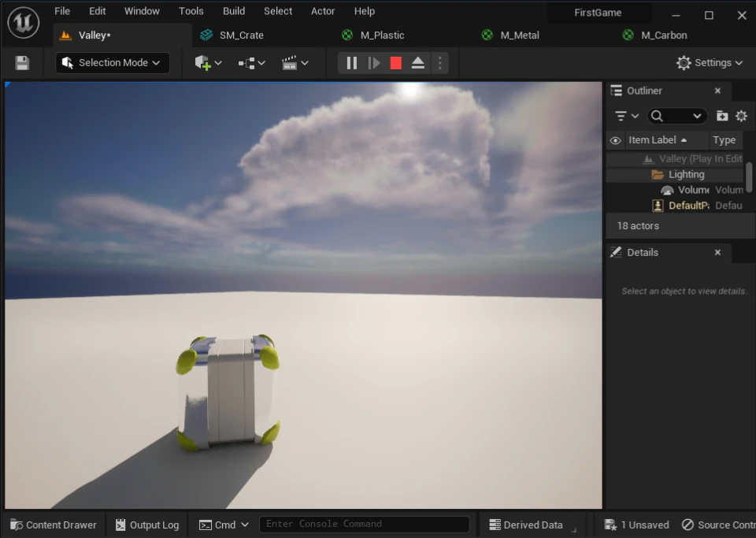Switch to the M_Plastic material tab
756x538 pixels.
pyautogui.click(x=373, y=35)
